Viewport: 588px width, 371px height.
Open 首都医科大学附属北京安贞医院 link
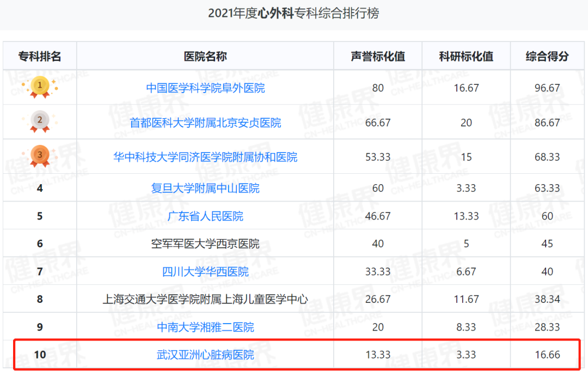tap(205, 123)
